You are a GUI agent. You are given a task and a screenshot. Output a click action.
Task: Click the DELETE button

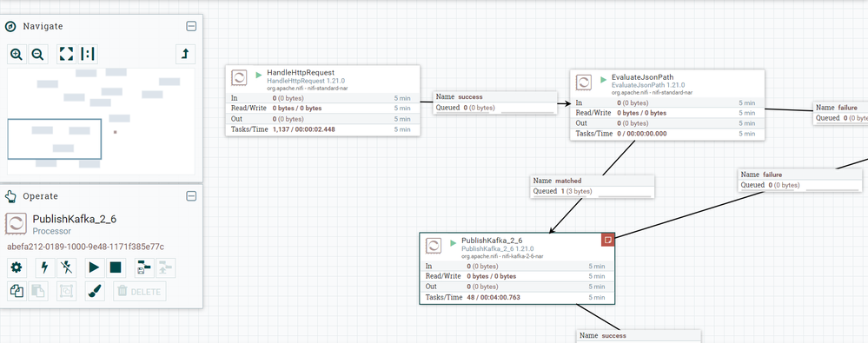tap(140, 291)
